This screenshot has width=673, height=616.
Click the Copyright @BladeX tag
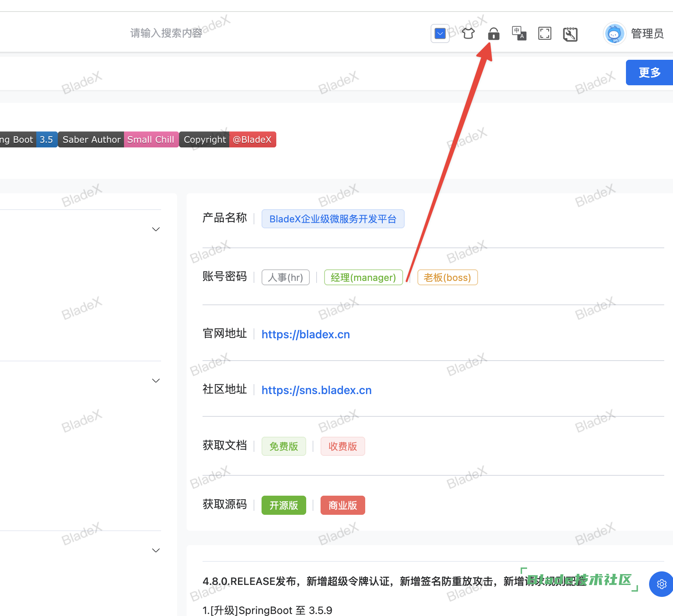[x=227, y=139]
